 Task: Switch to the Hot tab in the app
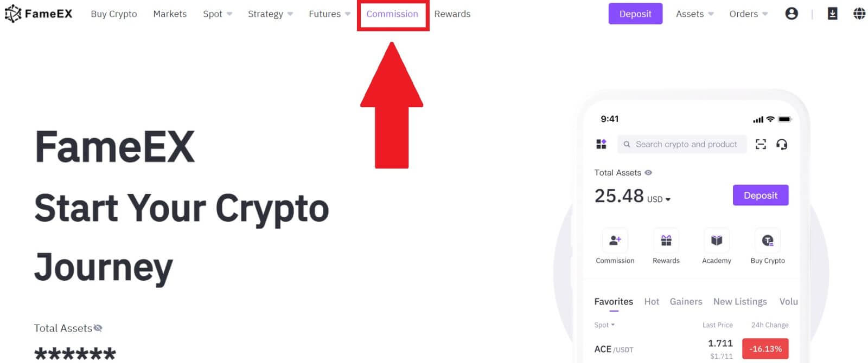651,301
